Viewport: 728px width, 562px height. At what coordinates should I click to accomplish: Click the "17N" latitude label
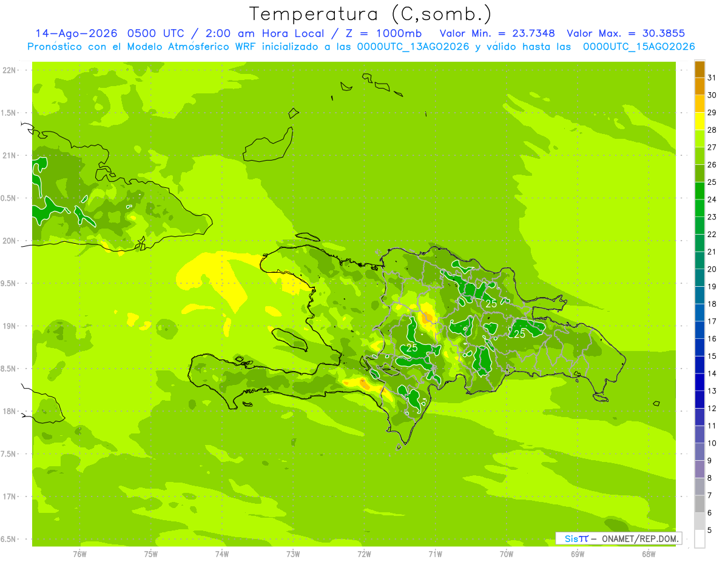click(8, 497)
